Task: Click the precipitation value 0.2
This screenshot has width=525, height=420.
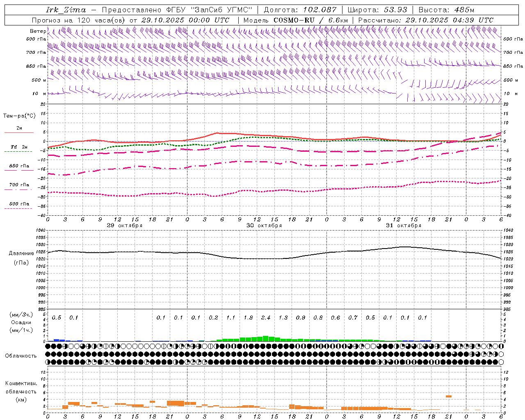Action: pyautogui.click(x=213, y=317)
